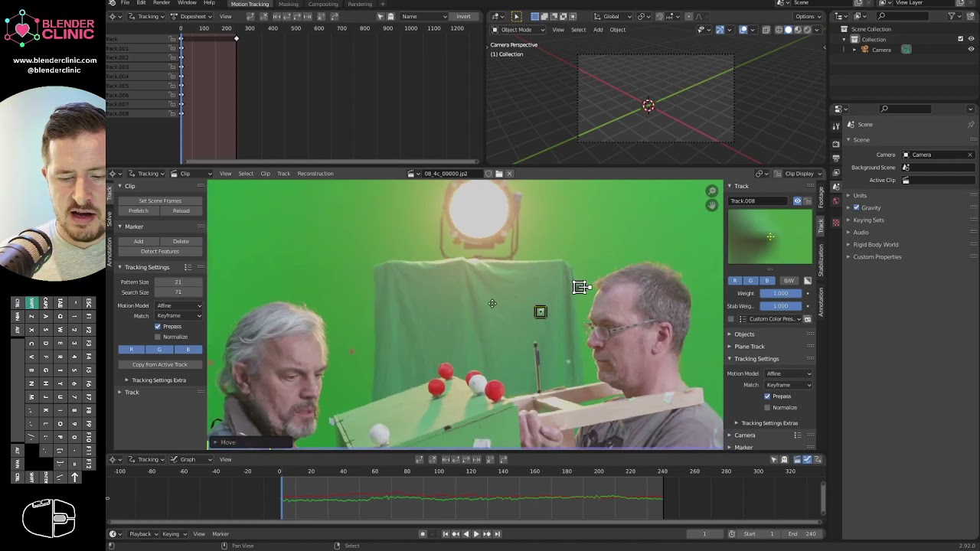The image size is (980, 551).
Task: Click the use preview range clock icon
Action: coord(732,534)
